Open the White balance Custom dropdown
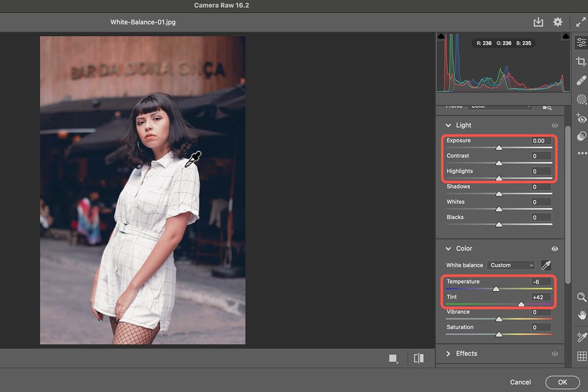Viewport: 588px width, 392px height. 511,265
